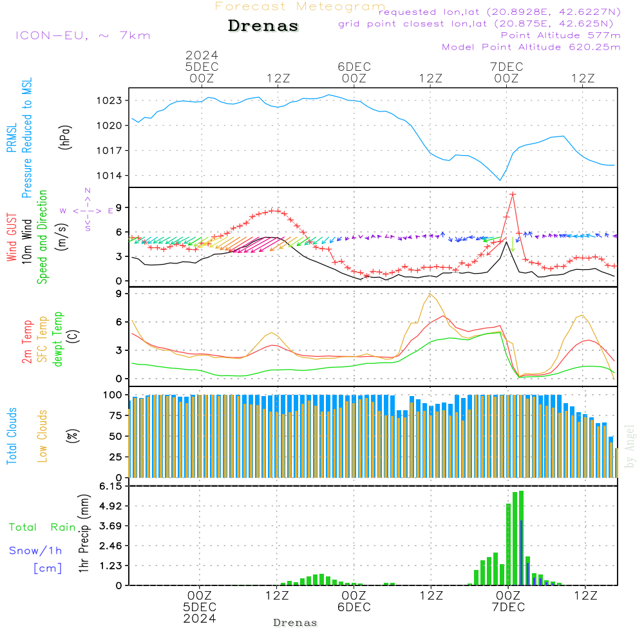Click the SFC Temp peak near 6DEC 12Z
The height and width of the screenshot is (644, 644).
point(430,294)
